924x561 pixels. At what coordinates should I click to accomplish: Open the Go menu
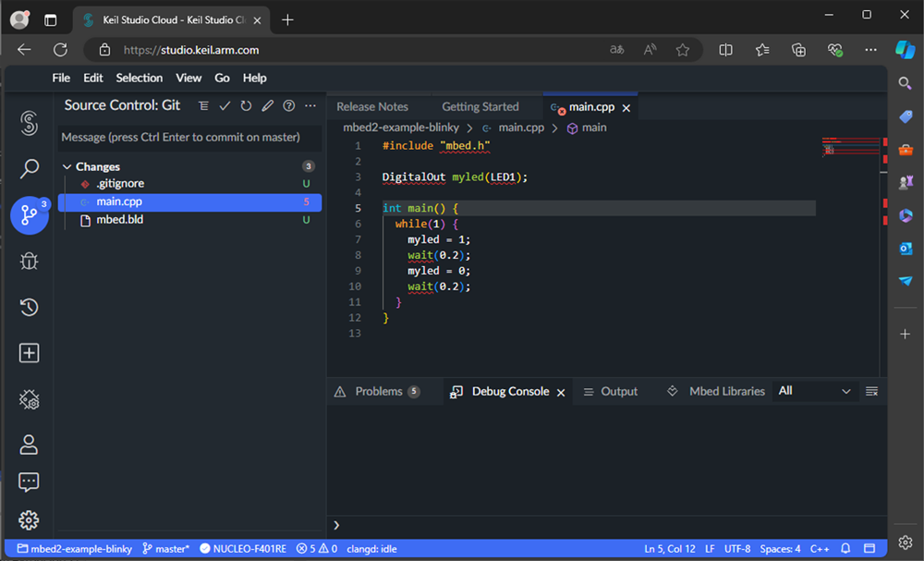222,78
